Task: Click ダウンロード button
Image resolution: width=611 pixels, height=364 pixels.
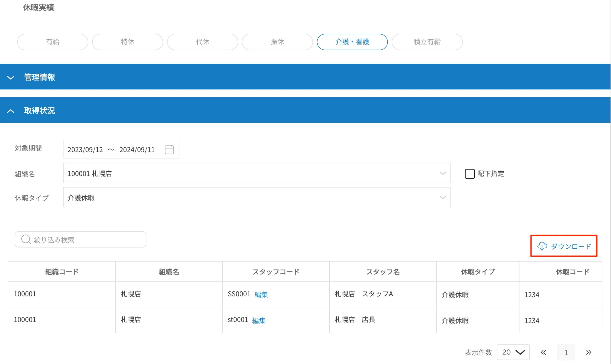Action: [x=564, y=246]
